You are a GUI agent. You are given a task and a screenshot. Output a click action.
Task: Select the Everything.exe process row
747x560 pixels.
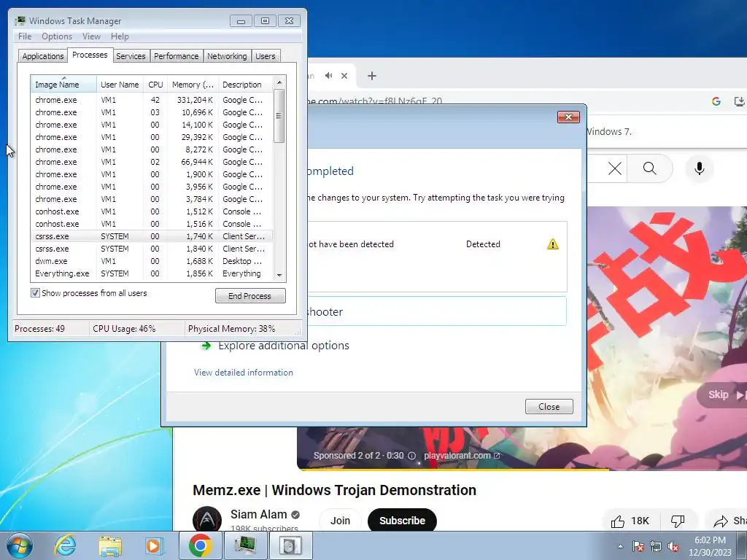pos(152,273)
